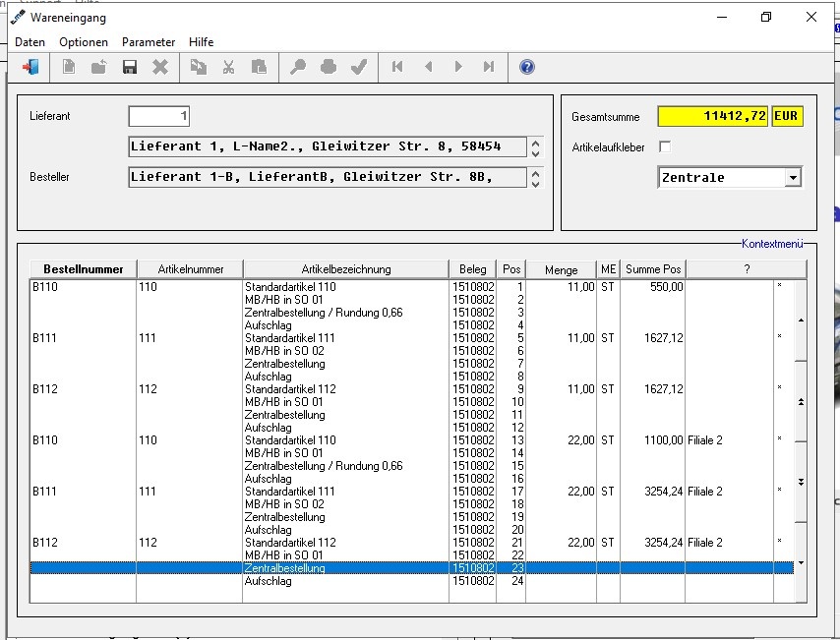Go to previous record arrow
The image size is (840, 640).
[x=428, y=67]
